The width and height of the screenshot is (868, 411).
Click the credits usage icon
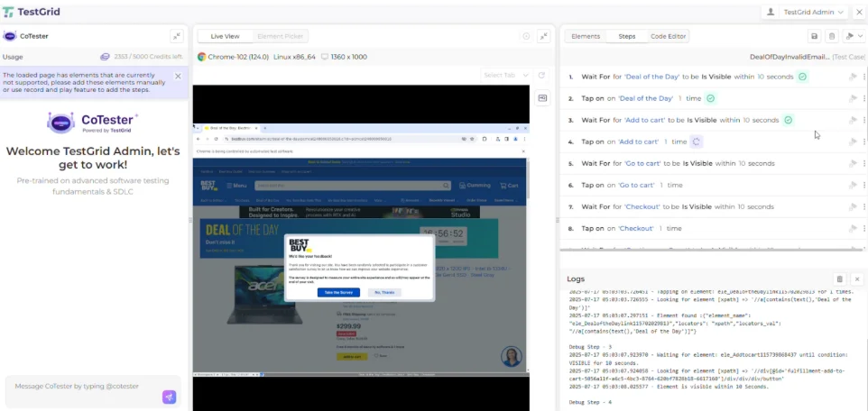coord(105,57)
